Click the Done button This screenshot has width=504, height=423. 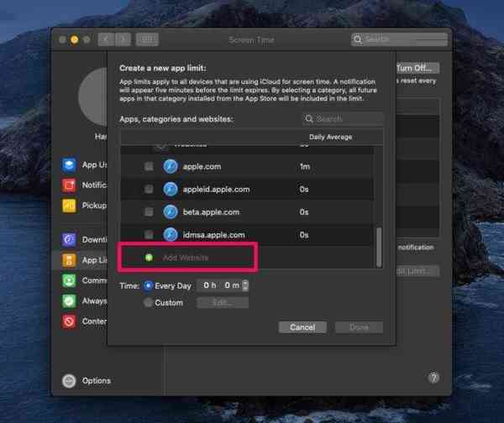point(359,327)
